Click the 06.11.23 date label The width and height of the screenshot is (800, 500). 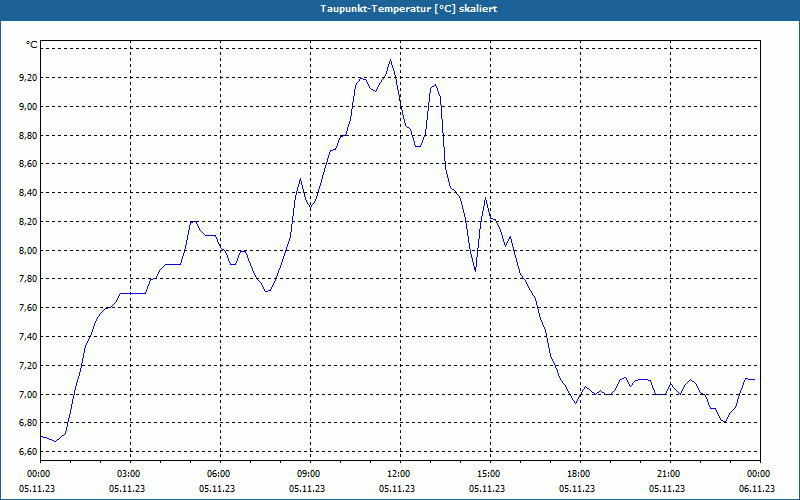[x=757, y=488]
